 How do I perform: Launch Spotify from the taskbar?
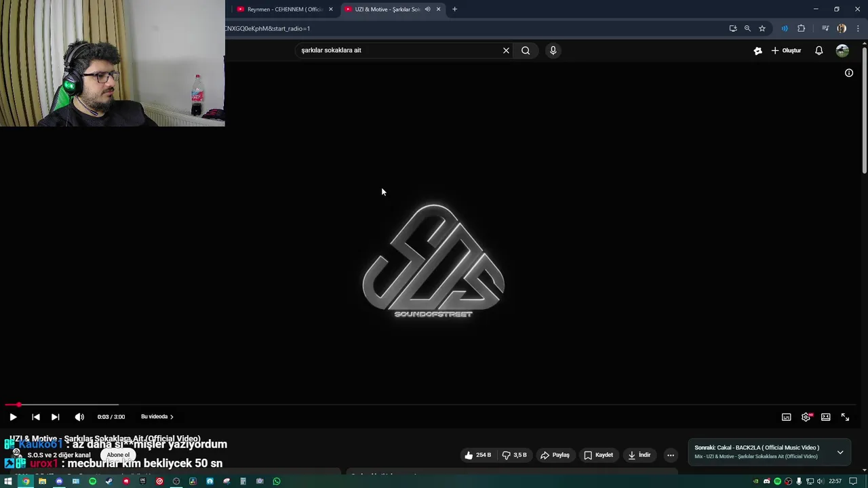92,481
